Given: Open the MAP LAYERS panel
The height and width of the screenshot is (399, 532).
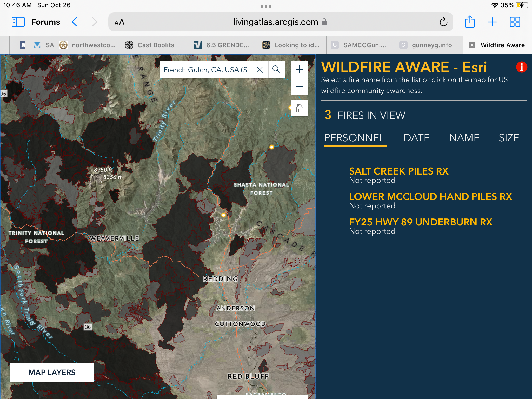Looking at the screenshot, I should (x=52, y=372).
